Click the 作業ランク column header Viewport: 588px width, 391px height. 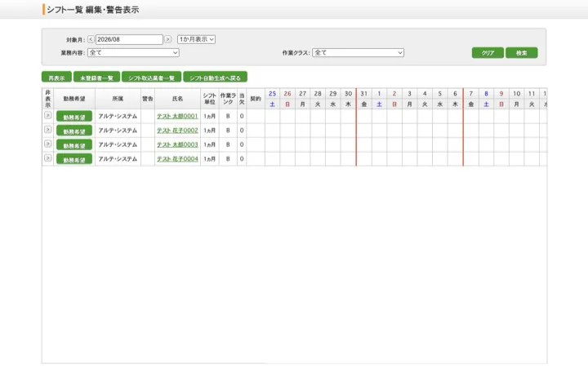228,99
